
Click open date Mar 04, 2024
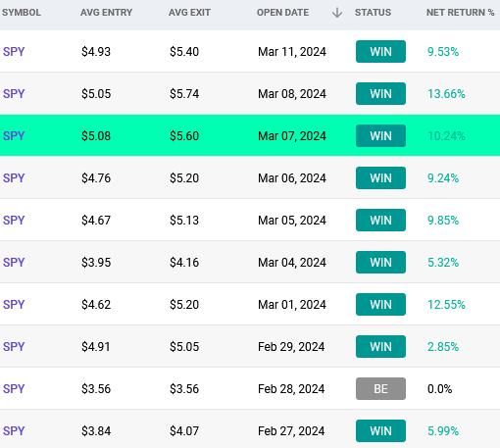tap(292, 263)
